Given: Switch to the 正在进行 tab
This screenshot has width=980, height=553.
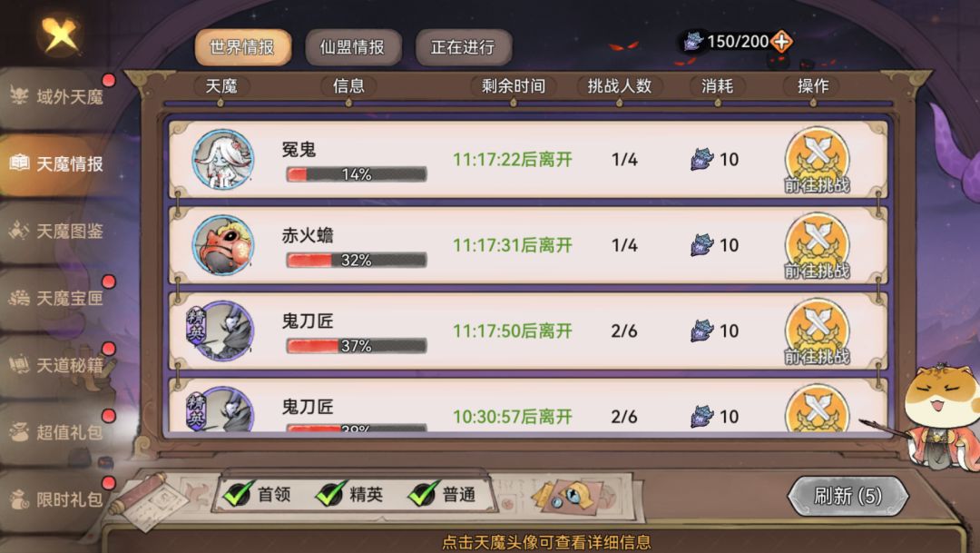Looking at the screenshot, I should 463,47.
